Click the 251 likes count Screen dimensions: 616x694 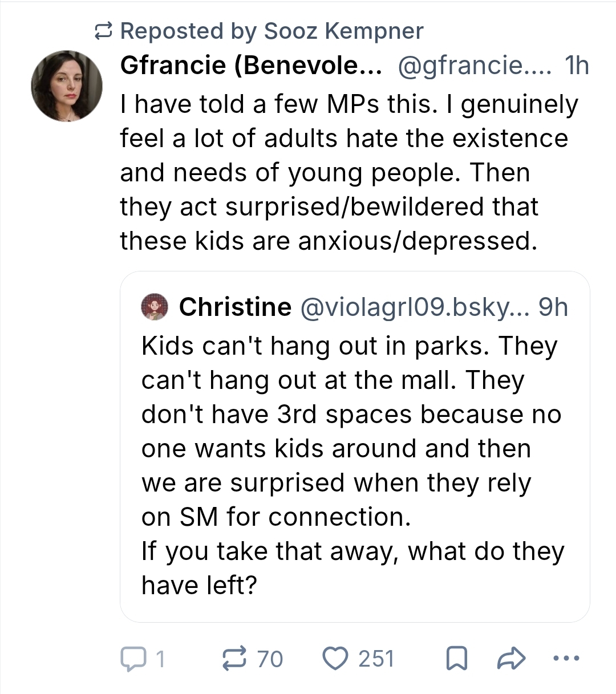[376, 659]
